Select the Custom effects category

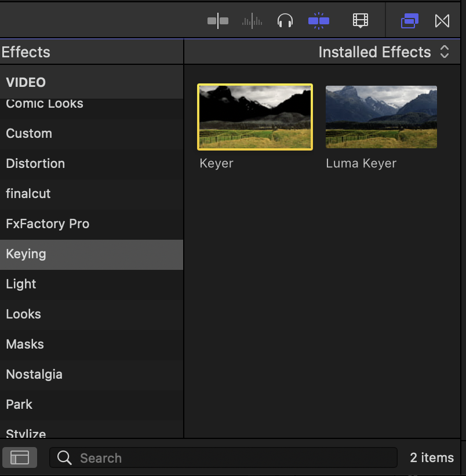(x=92, y=134)
